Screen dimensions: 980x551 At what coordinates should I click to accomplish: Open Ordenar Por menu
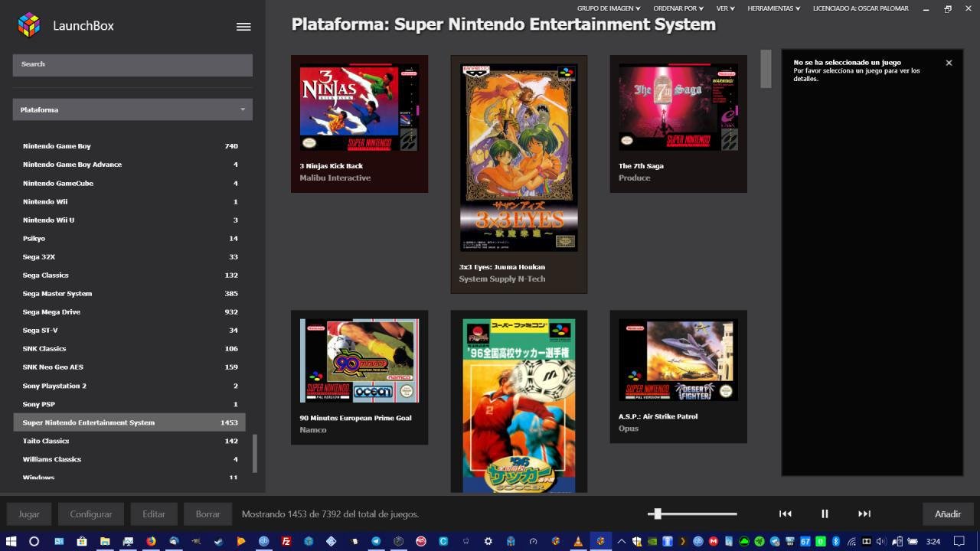click(x=678, y=8)
